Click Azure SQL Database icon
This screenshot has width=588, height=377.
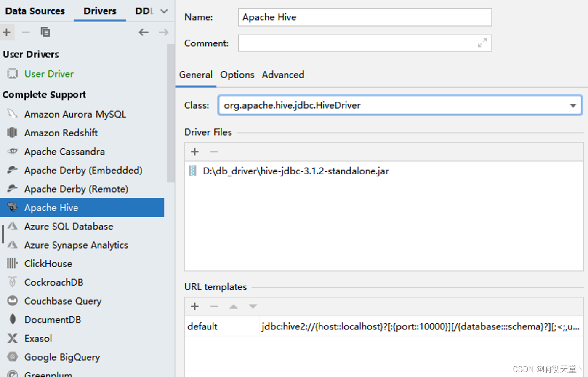tap(13, 226)
